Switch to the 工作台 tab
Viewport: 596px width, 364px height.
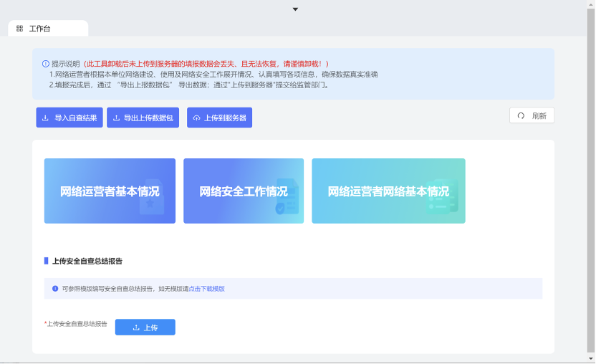[x=40, y=29]
